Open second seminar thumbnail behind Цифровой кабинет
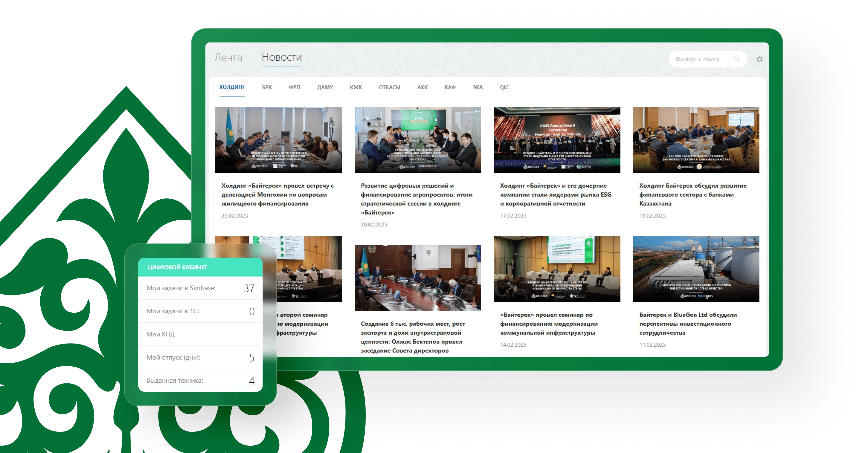The width and height of the screenshot is (868, 453). (x=309, y=269)
